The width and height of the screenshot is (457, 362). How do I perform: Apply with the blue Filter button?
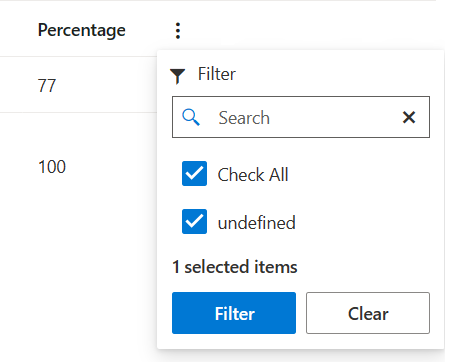[234, 313]
